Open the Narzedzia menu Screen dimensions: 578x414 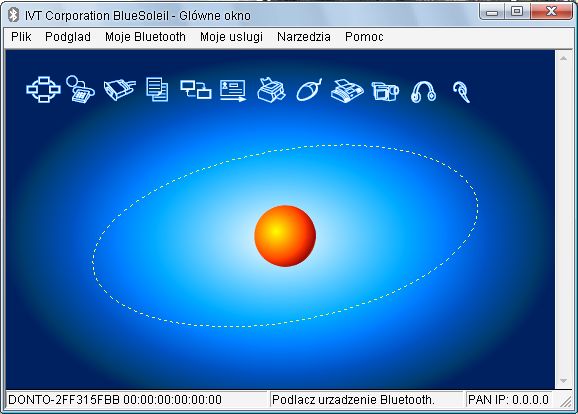(x=304, y=37)
